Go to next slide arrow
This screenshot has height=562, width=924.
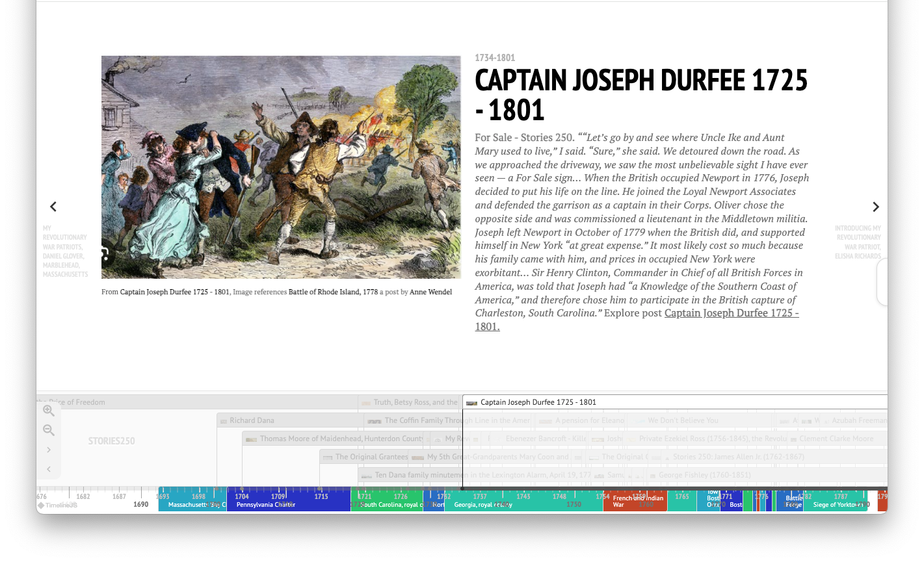pos(875,207)
